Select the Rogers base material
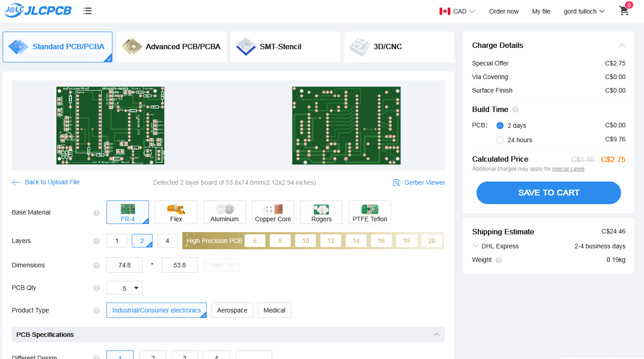 pyautogui.click(x=321, y=212)
